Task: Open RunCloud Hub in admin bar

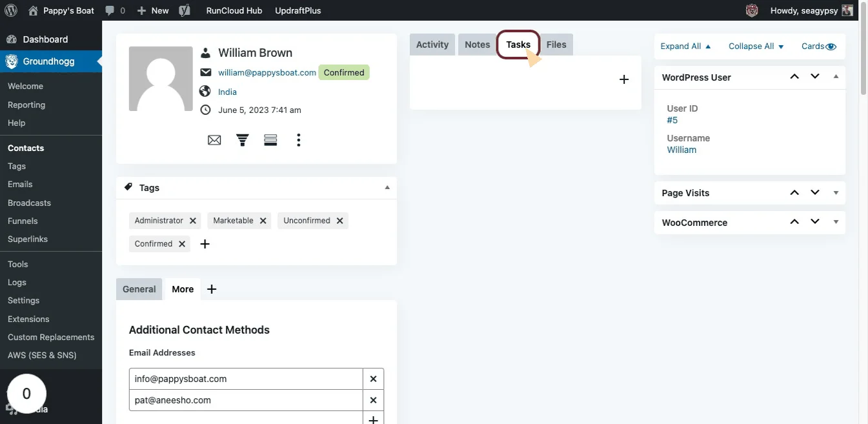Action: coord(234,10)
